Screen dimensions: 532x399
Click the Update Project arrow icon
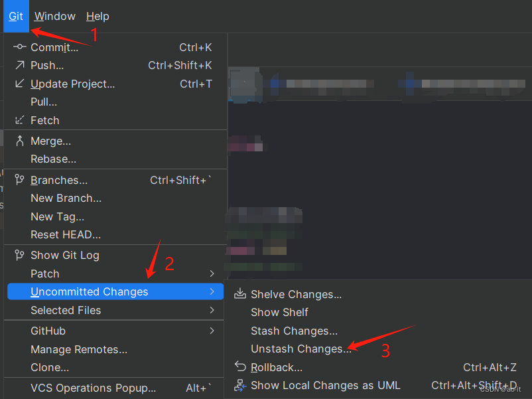tap(20, 83)
